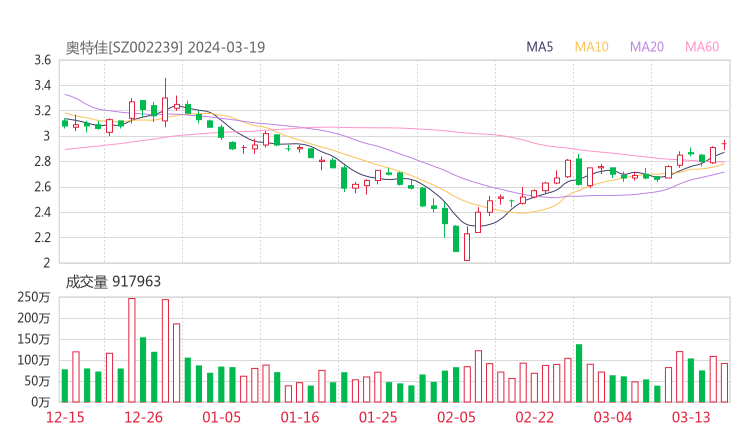The height and width of the screenshot is (440, 740).
Task: Click the 2.2 price axis label
Action: tap(42, 237)
